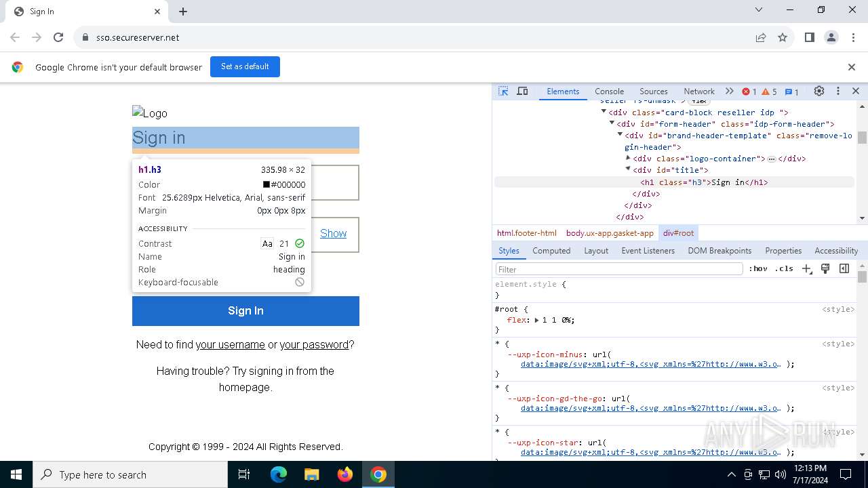Open the Accessibility pane tab
The image size is (868, 488).
pyautogui.click(x=836, y=251)
